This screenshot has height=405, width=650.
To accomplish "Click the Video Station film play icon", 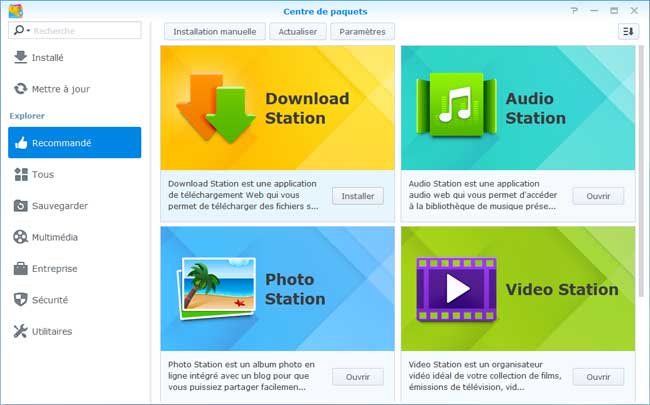I will pyautogui.click(x=456, y=289).
